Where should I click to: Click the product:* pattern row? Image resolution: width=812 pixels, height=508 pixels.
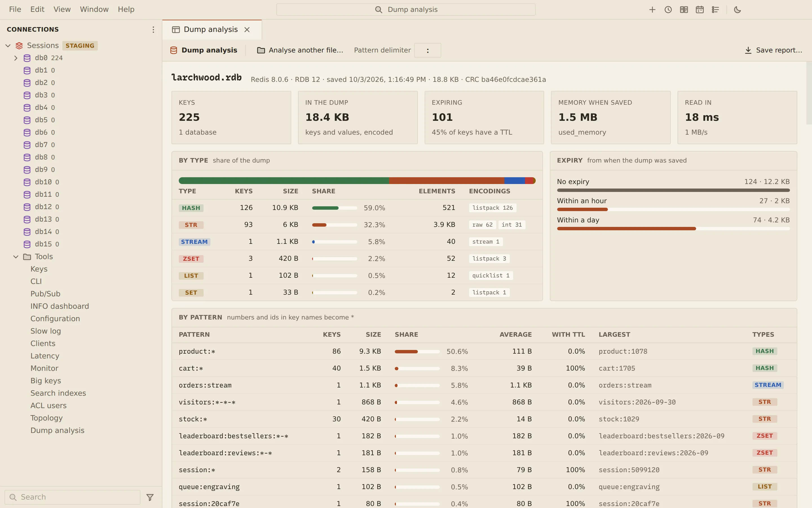point(484,351)
